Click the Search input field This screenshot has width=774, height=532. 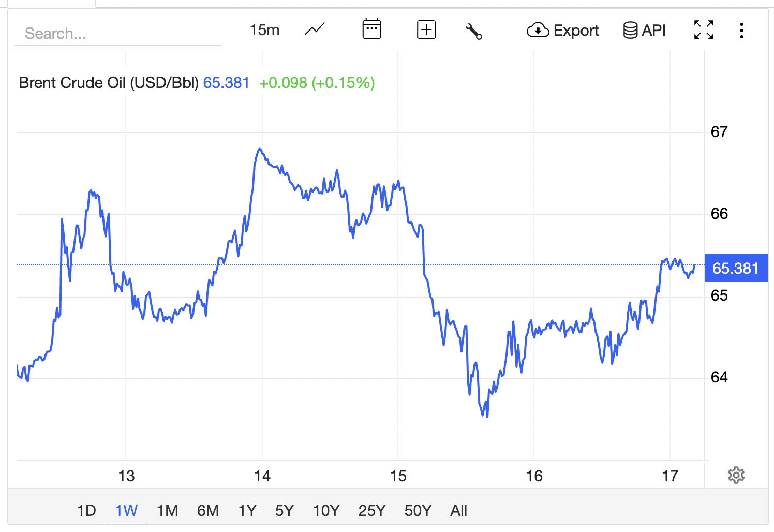click(x=118, y=34)
